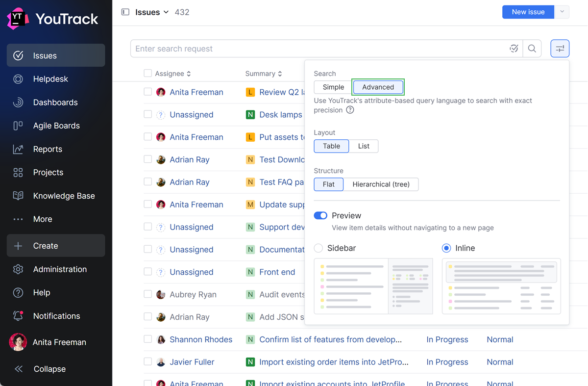
Task: Open Agile Boards from sidebar
Action: tap(56, 126)
